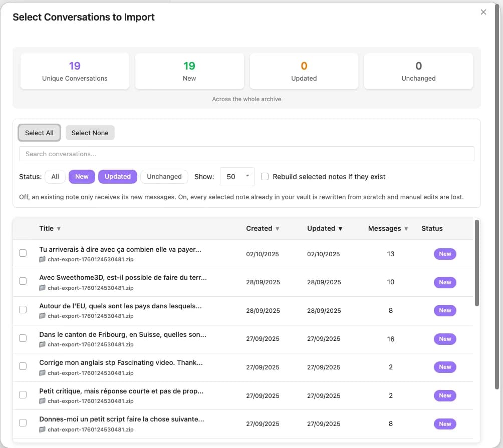503x448 pixels.
Task: Click message count 16 in Fribourg row
Action: [x=390, y=339]
